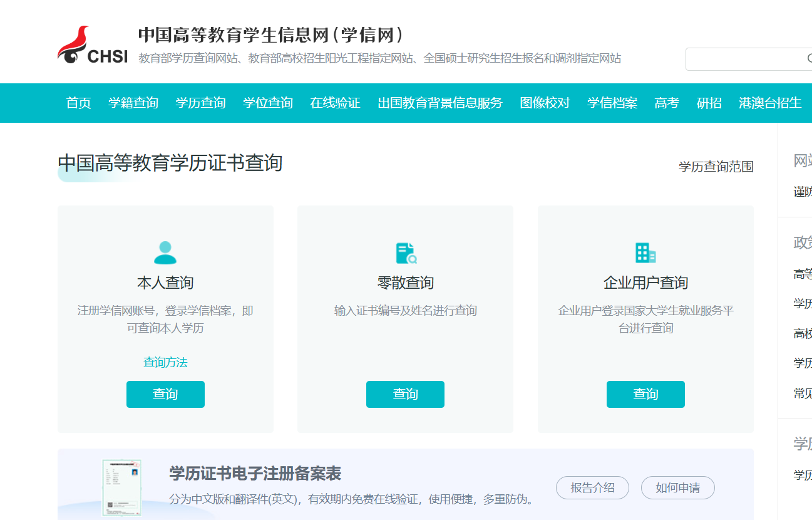Click the 企业用户查询 card heading
Image resolution: width=812 pixels, height=520 pixels.
tap(645, 283)
